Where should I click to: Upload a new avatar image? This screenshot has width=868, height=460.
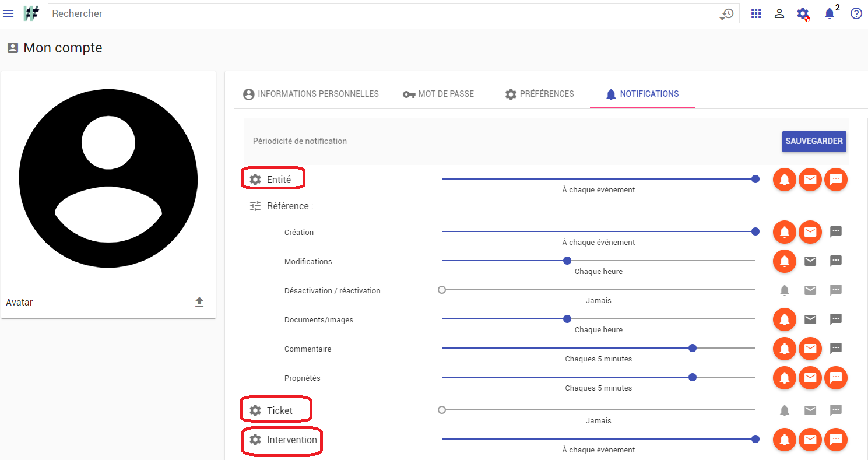199,302
